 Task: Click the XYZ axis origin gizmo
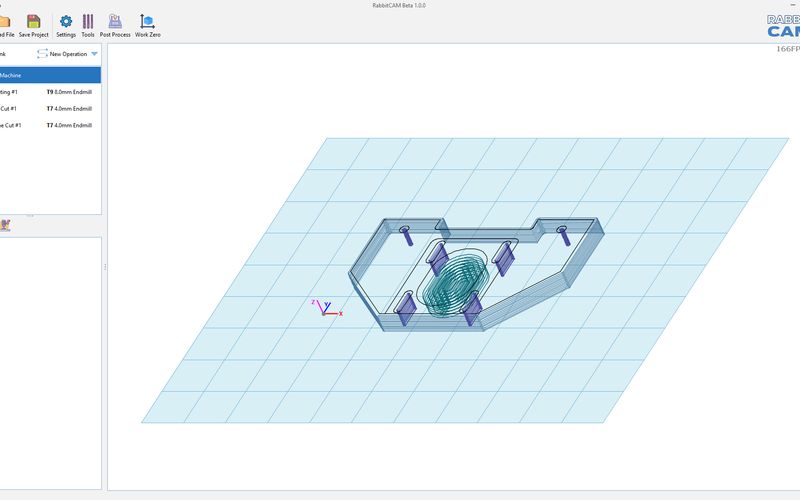click(325, 310)
